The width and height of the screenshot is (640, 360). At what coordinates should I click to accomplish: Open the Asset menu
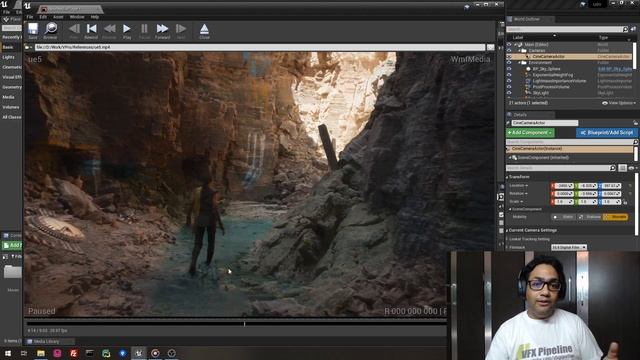click(58, 17)
